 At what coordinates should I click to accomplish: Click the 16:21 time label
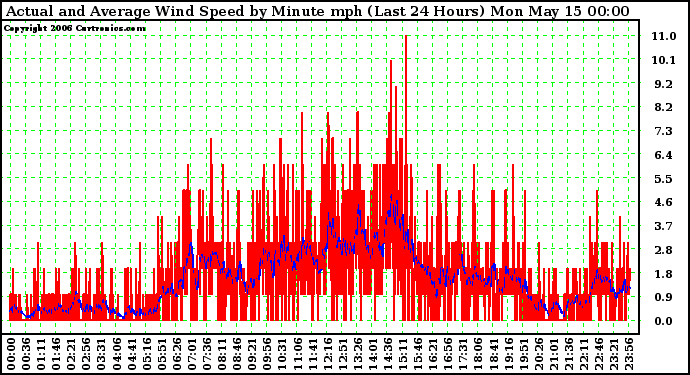click(x=433, y=354)
